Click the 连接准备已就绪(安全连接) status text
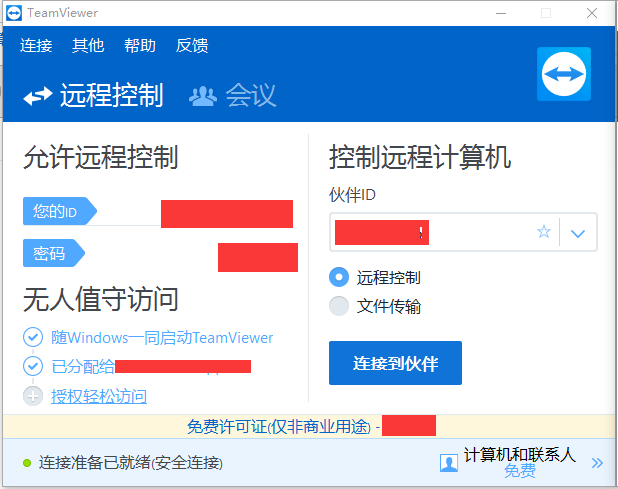This screenshot has width=618, height=489. tap(130, 463)
